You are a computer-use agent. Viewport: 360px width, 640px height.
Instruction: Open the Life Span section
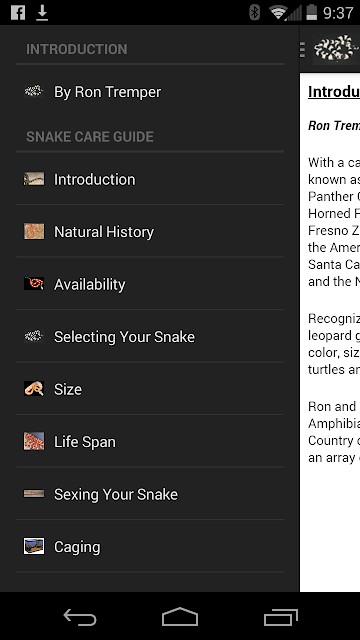[150, 442]
